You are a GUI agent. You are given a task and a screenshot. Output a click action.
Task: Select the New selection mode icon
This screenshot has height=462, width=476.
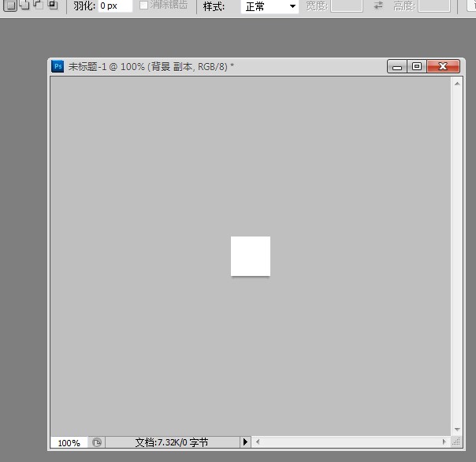[x=10, y=6]
